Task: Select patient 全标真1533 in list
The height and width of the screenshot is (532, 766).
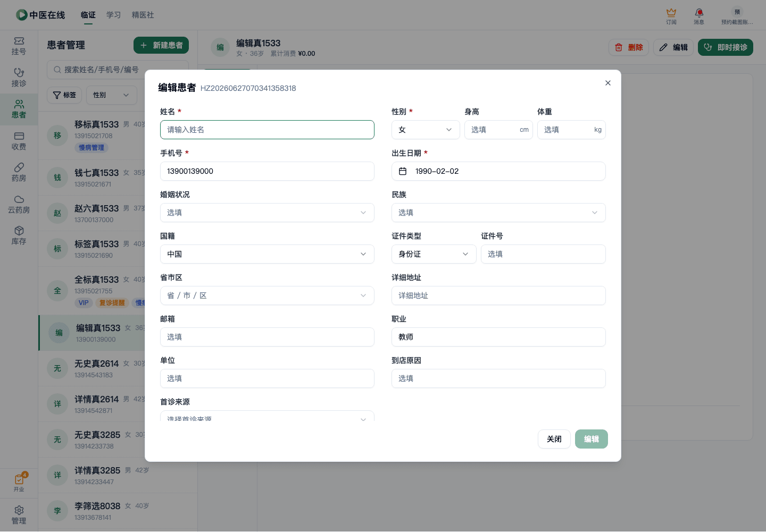Action: (91, 290)
